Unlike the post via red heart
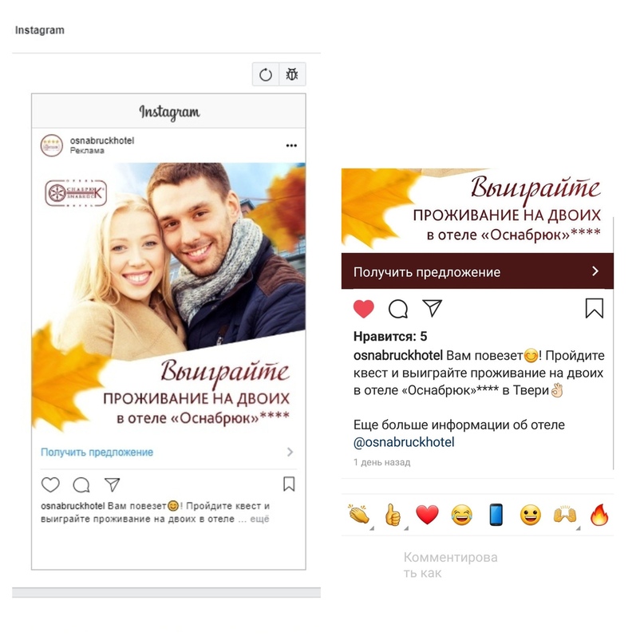This screenshot has height=644, width=644. click(x=363, y=309)
